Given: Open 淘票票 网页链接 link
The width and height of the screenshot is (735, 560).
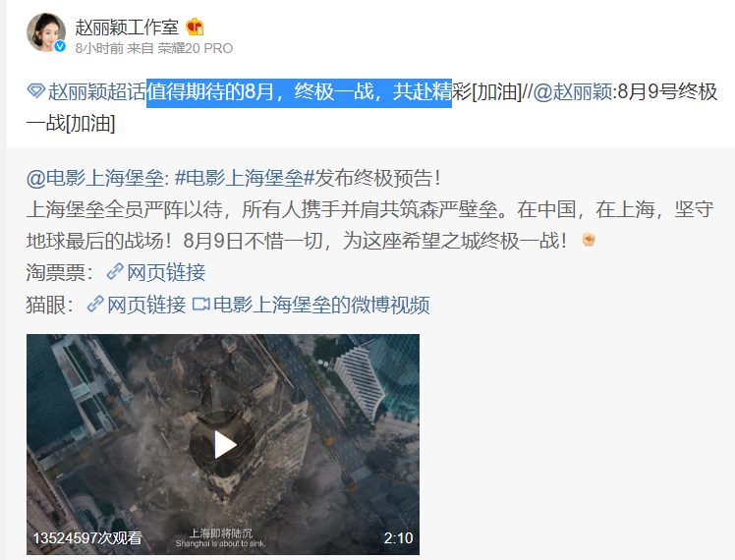Looking at the screenshot, I should click(166, 272).
